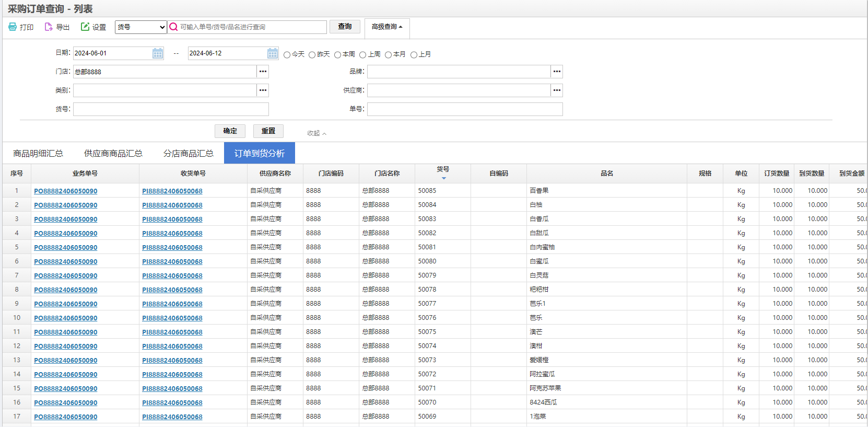Open calendar for end date 2024-06-12
The width and height of the screenshot is (868, 427).
[x=273, y=53]
